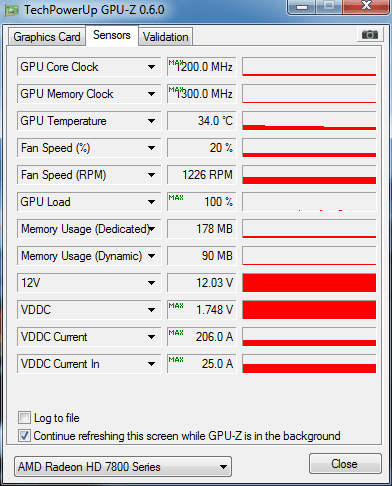Screen dimensions: 392x486
Task: Click the MAX indicator on VDDC value
Action: click(176, 305)
